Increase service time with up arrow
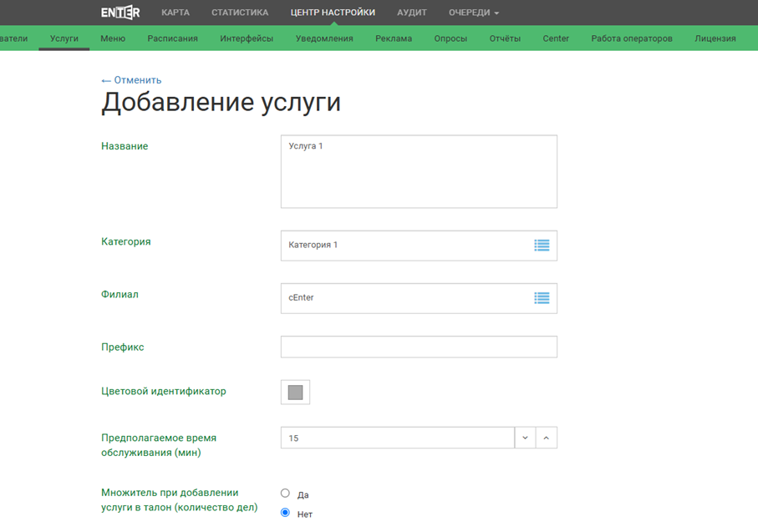This screenshot has height=532, width=758. tap(547, 438)
